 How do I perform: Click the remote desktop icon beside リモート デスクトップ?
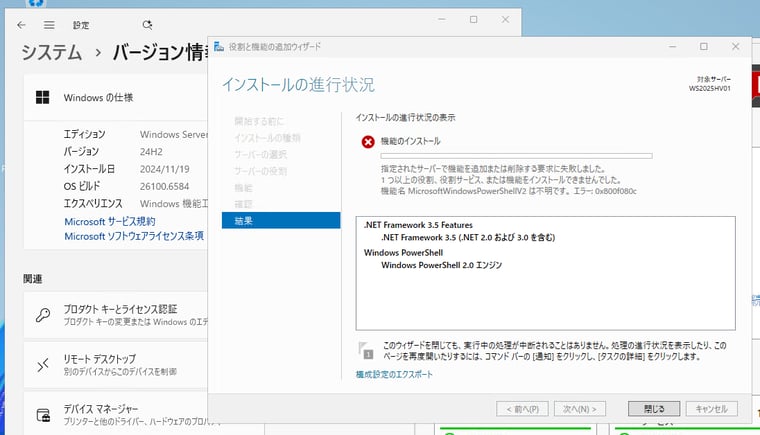pos(43,365)
